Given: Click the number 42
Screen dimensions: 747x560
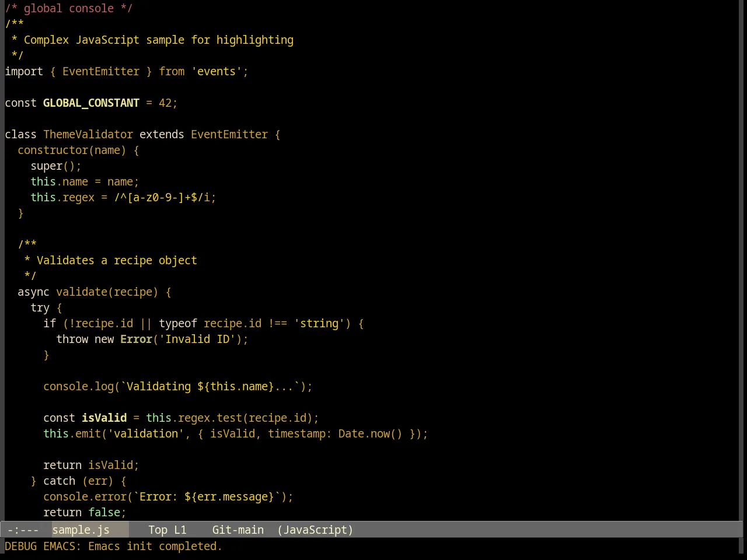Looking at the screenshot, I should pyautogui.click(x=165, y=103).
